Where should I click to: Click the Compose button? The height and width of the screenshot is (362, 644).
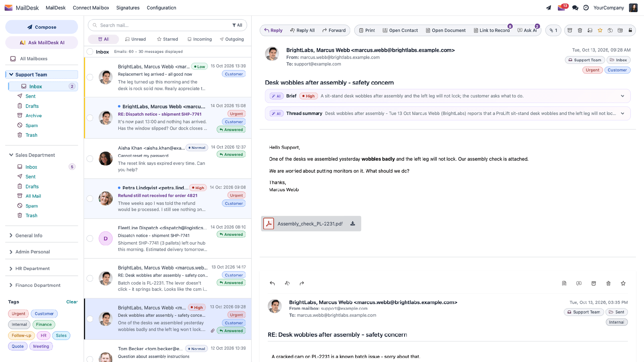point(42,27)
